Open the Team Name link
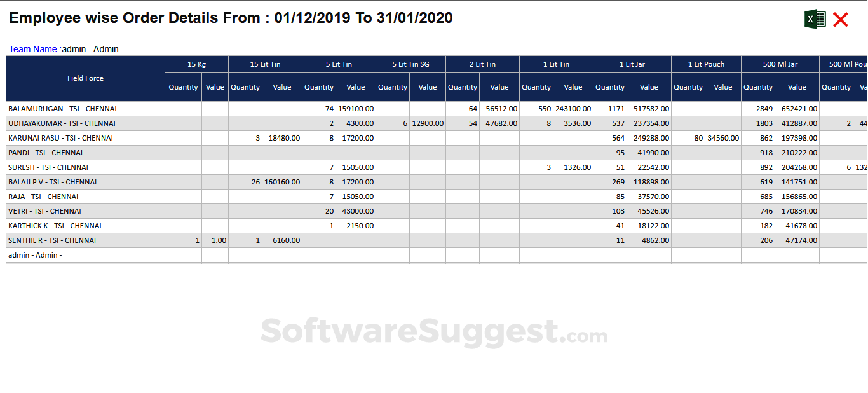Image resolution: width=868 pixels, height=393 pixels. click(x=32, y=48)
